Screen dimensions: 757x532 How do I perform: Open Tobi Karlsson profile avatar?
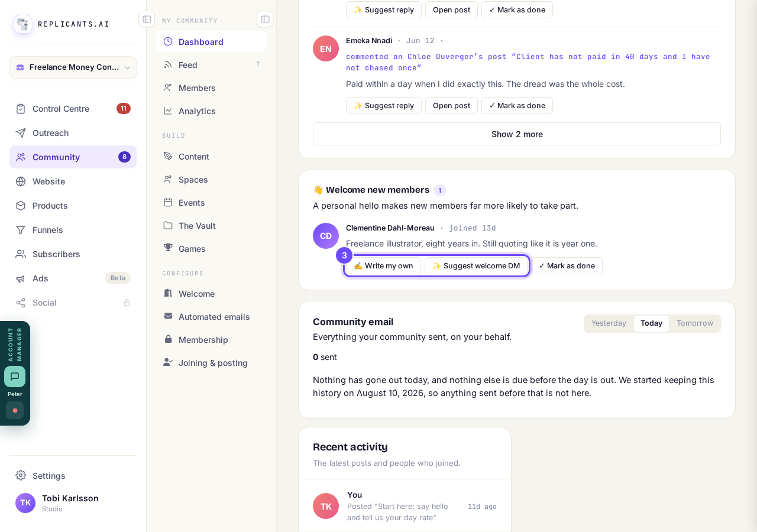click(25, 503)
